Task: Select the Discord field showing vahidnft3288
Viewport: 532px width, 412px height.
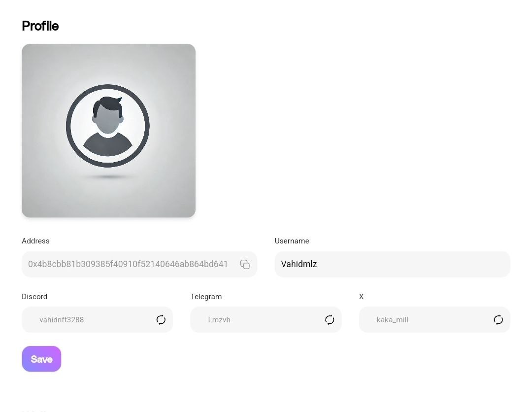Action: click(x=89, y=320)
